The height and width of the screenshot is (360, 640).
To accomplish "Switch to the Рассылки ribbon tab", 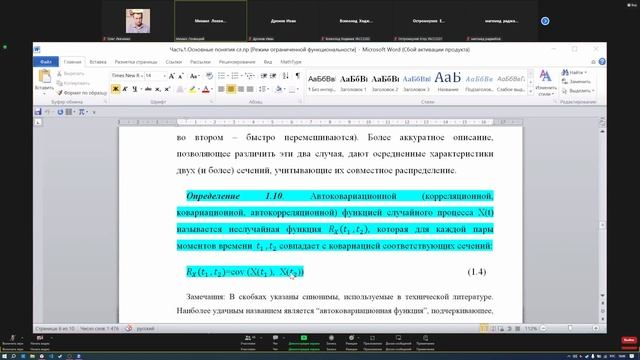I will (x=200, y=62).
